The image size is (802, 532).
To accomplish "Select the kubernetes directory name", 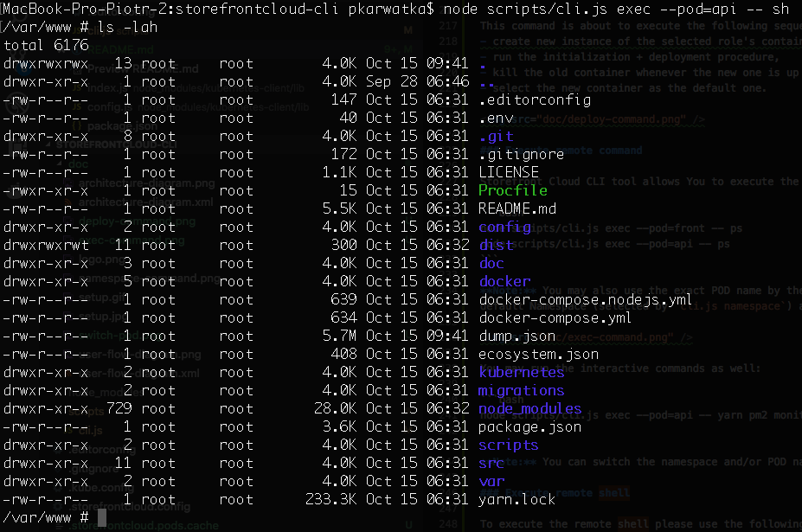I will point(521,372).
